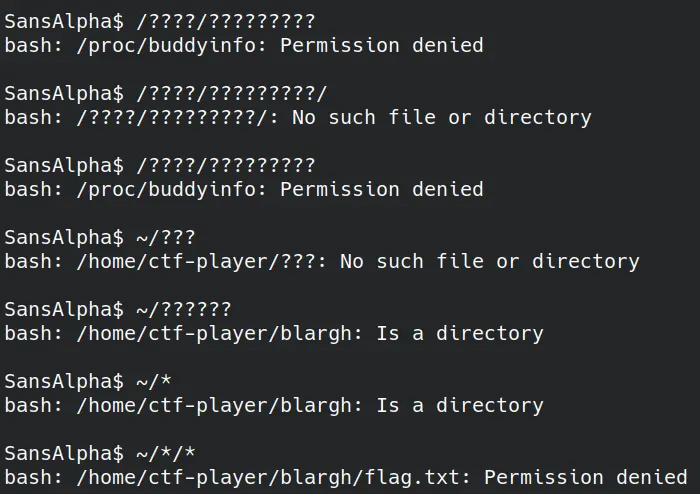Click the SansAlpha$ prompt before ~/???

pos(64,237)
